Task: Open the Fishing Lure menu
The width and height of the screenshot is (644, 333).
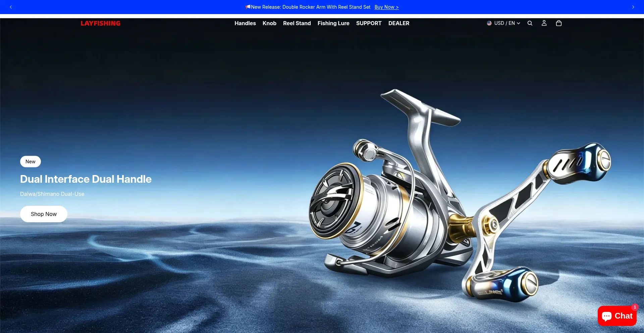Action: click(333, 23)
